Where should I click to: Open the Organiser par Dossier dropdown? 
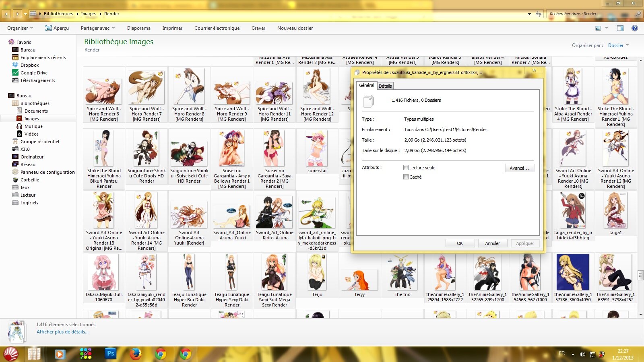point(618,45)
